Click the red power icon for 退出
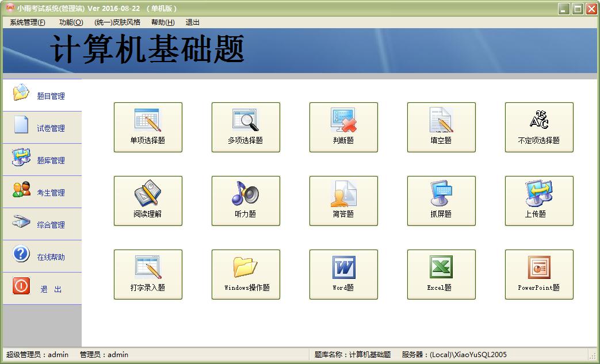Viewport: 600px width, 364px height. [x=21, y=286]
